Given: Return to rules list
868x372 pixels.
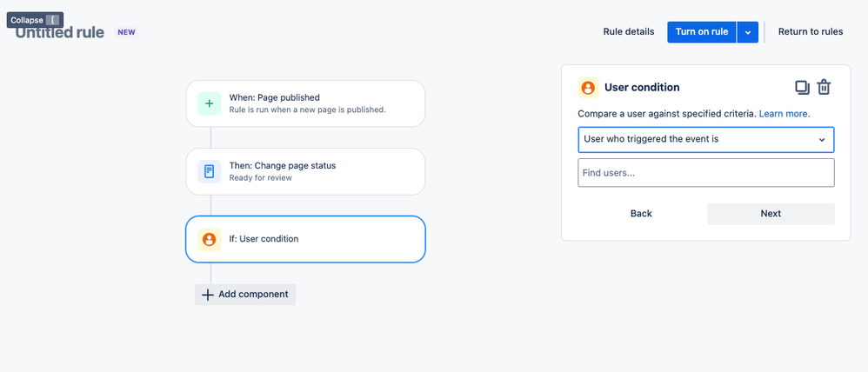Looking at the screenshot, I should (x=810, y=32).
